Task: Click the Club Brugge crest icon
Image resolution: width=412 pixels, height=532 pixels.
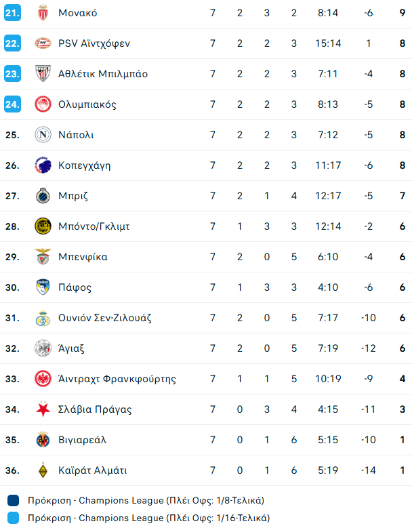Action: [43, 196]
